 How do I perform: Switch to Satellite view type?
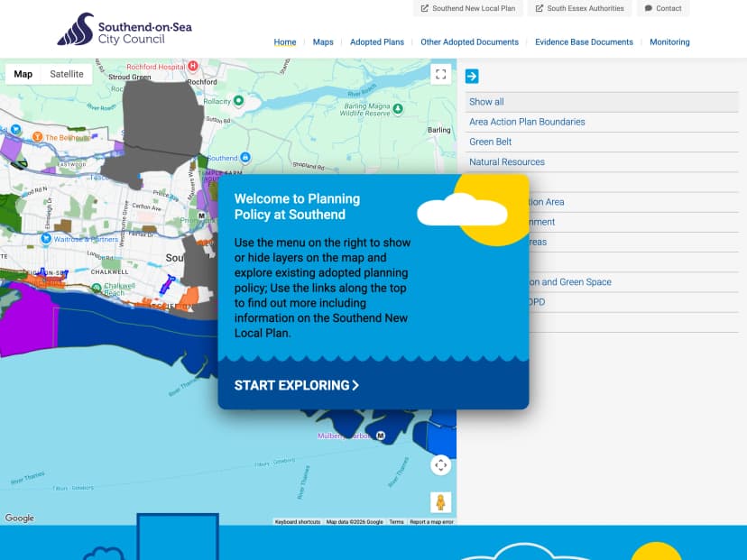pos(67,74)
